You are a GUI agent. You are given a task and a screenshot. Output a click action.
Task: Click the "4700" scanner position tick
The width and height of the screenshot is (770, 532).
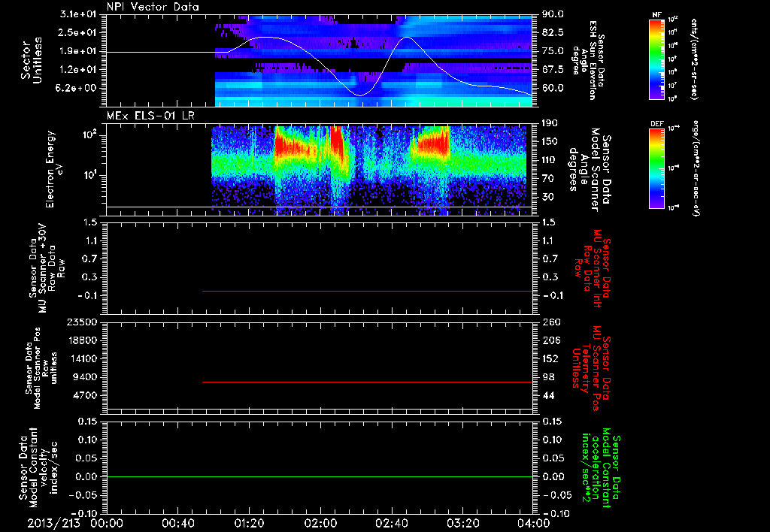pyautogui.click(x=86, y=395)
